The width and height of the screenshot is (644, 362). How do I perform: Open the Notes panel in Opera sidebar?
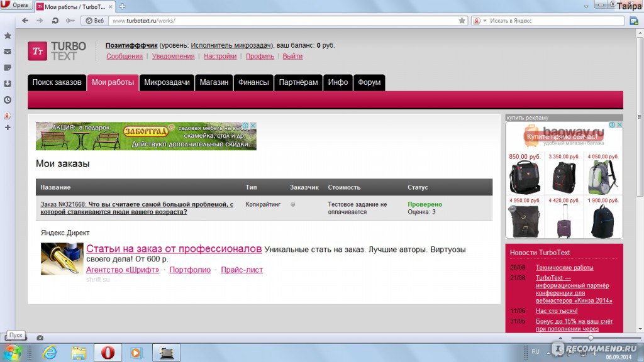tap(8, 68)
